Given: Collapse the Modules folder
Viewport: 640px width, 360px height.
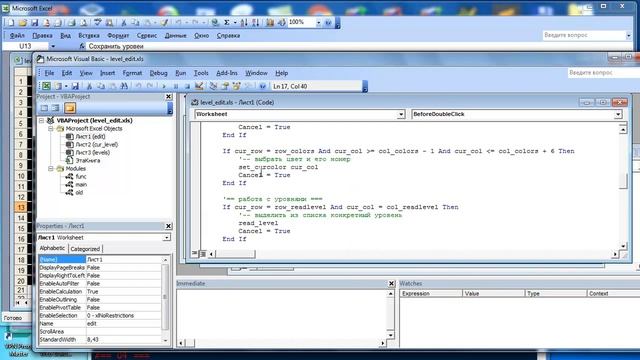Looking at the screenshot, I should click(51, 169).
